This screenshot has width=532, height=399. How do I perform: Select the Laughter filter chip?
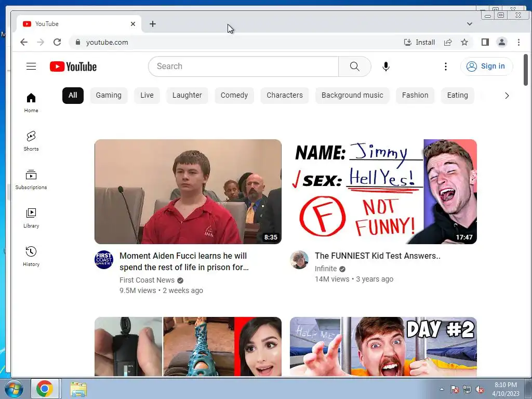[x=187, y=96]
